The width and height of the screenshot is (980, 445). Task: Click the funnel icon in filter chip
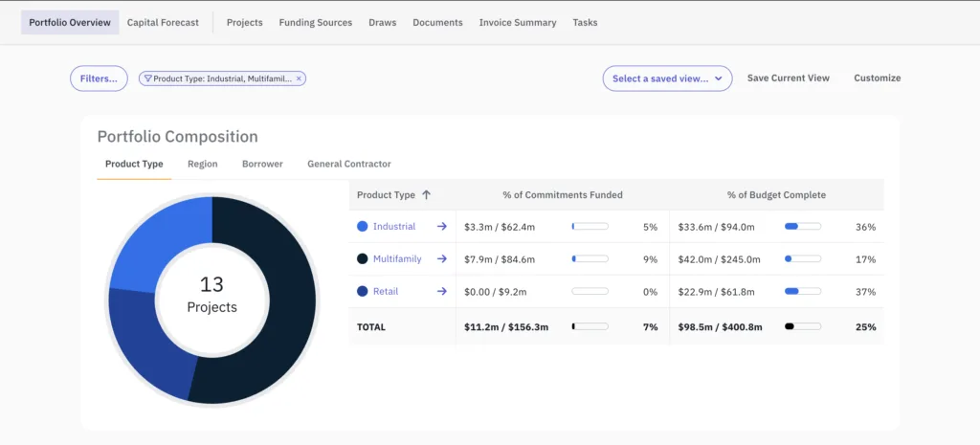[148, 78]
